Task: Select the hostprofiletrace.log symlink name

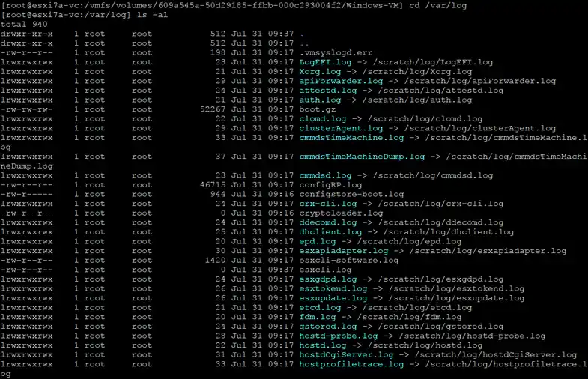Action: tap(351, 364)
